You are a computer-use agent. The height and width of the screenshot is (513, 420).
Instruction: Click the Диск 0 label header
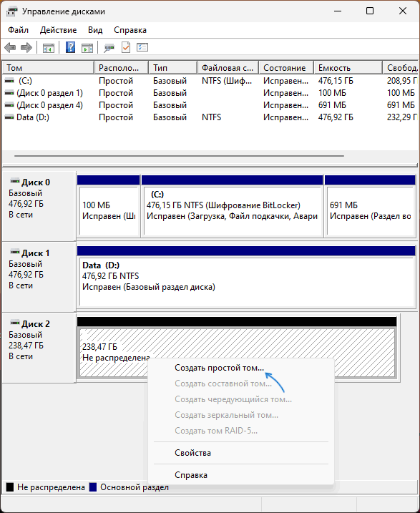(x=36, y=182)
